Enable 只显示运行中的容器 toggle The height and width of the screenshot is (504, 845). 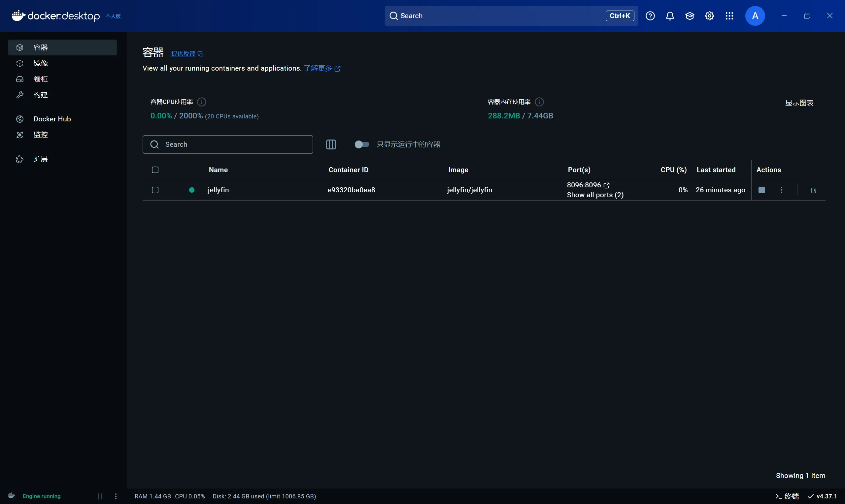click(362, 144)
